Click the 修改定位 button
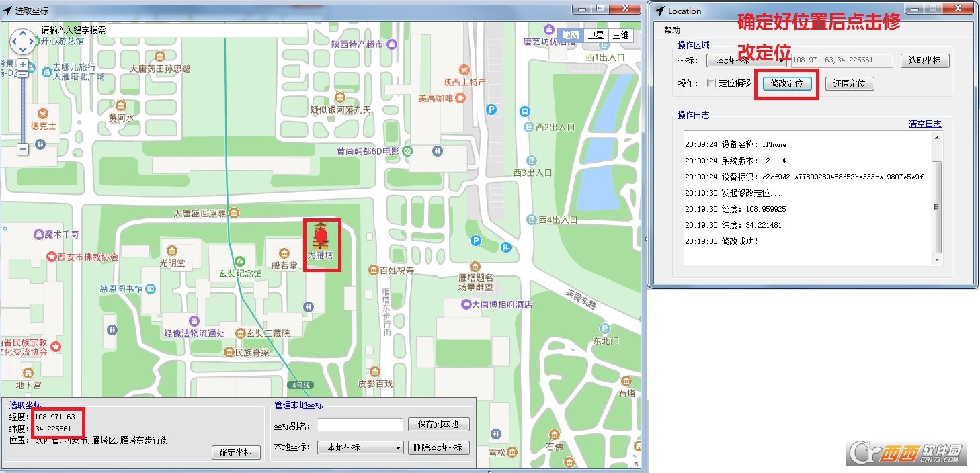Image resolution: width=980 pixels, height=473 pixels. coord(787,84)
